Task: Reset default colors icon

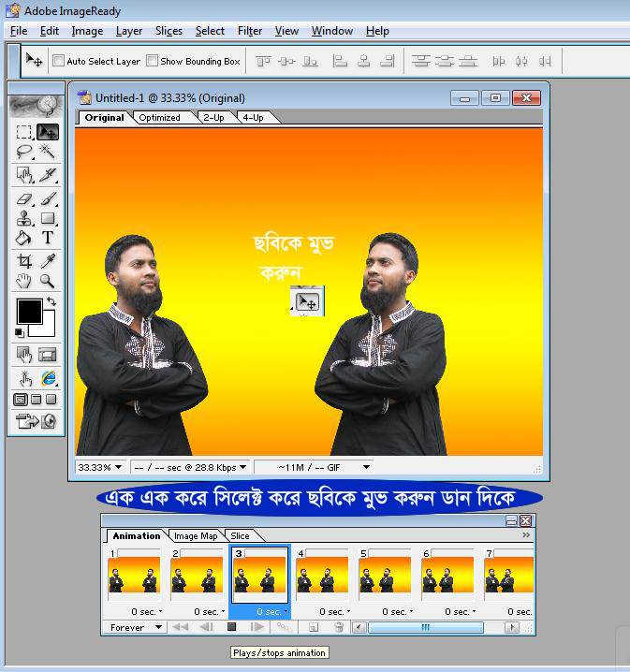Action: pos(20,332)
